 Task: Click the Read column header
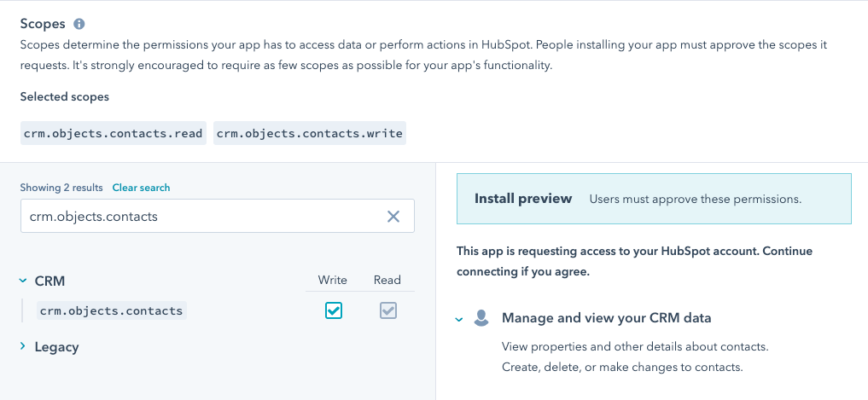(x=387, y=280)
